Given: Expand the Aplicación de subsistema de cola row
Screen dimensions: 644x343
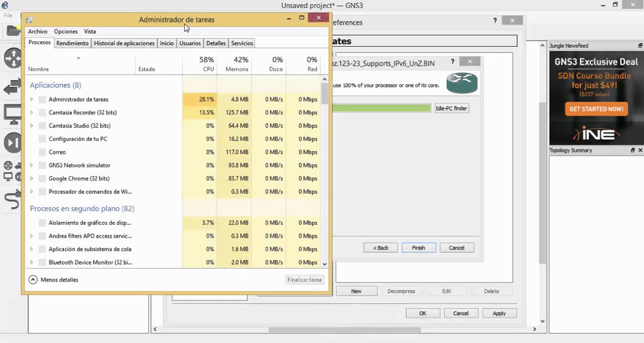Looking at the screenshot, I should pyautogui.click(x=31, y=249).
